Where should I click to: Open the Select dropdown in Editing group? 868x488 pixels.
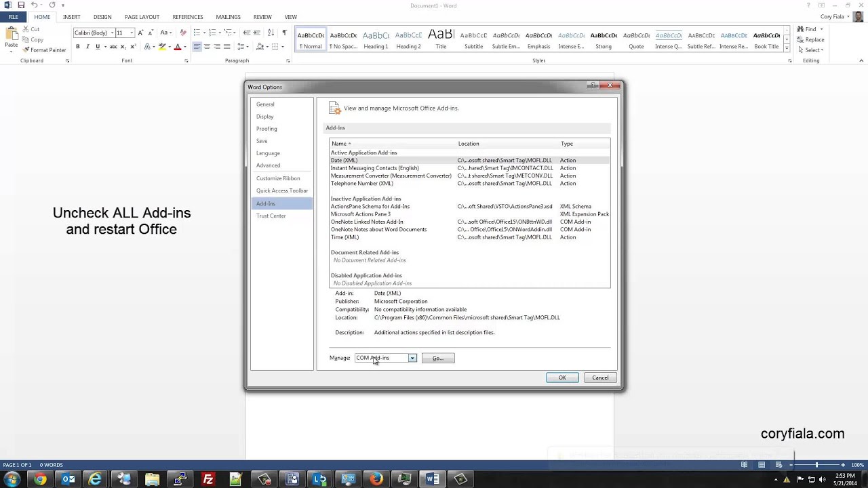(810, 49)
